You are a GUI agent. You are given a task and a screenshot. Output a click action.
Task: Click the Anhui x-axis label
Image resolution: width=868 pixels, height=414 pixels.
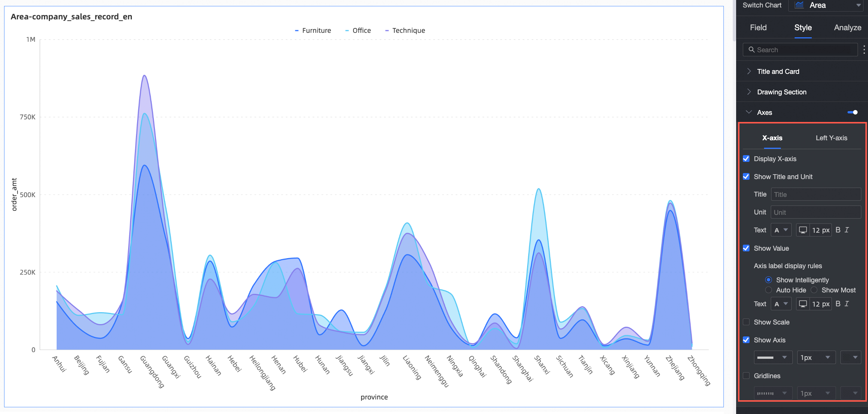point(59,364)
